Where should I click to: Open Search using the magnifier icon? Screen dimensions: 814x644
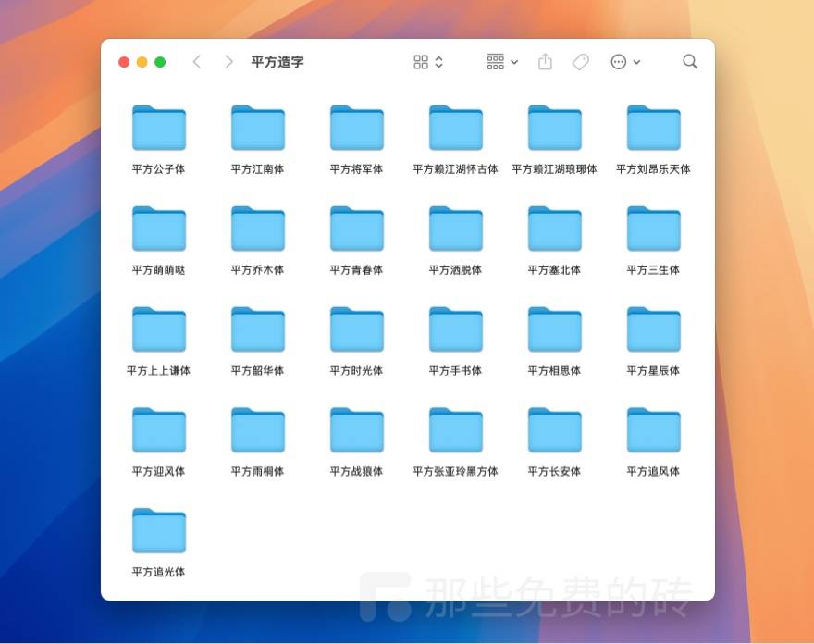(690, 62)
